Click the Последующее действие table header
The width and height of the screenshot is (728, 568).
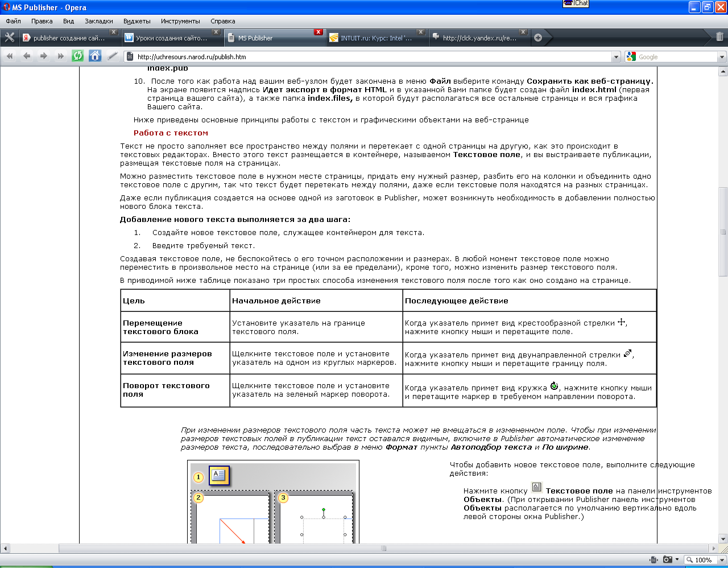[530, 301]
